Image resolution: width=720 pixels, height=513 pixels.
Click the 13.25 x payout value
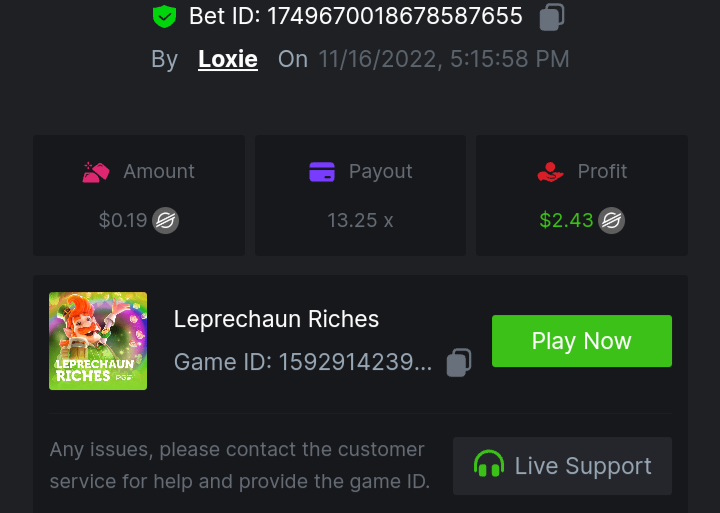click(360, 220)
